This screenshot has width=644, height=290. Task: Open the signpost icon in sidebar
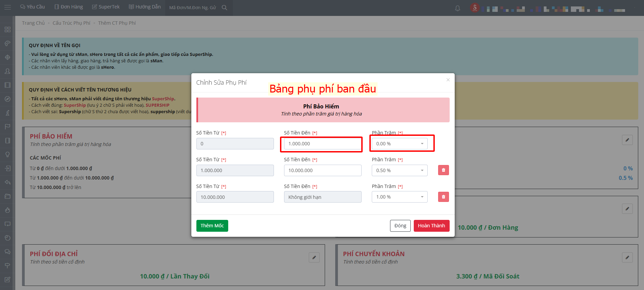coord(7,266)
